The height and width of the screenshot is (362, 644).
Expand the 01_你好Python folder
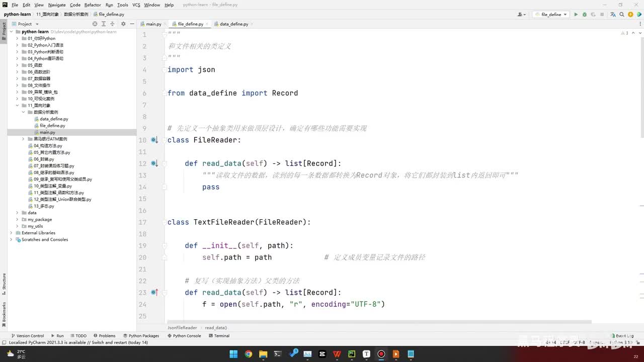pos(17,38)
